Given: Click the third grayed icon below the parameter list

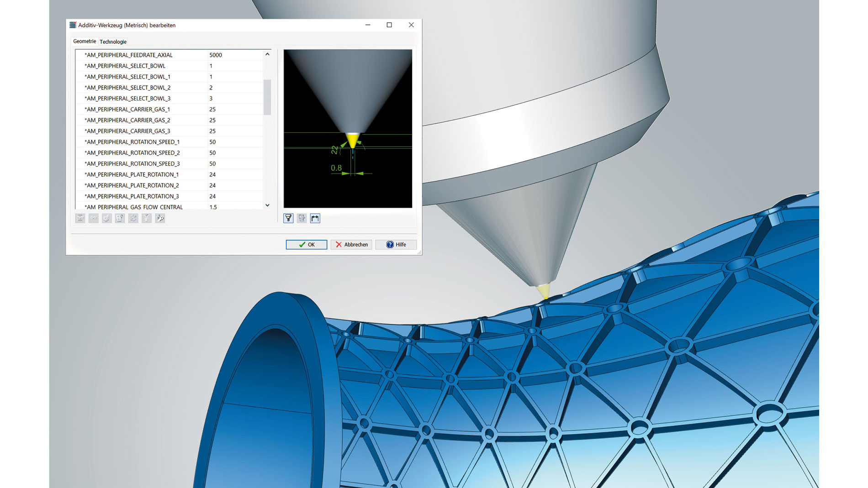Looking at the screenshot, I should [106, 218].
